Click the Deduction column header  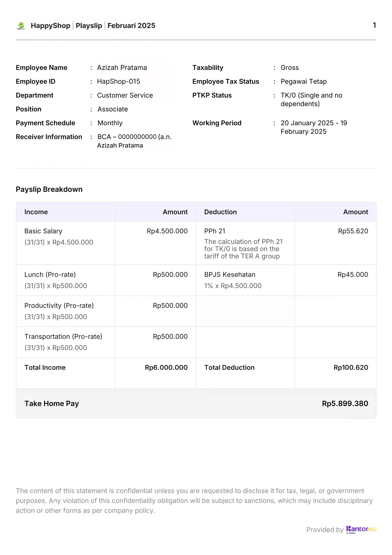click(220, 212)
